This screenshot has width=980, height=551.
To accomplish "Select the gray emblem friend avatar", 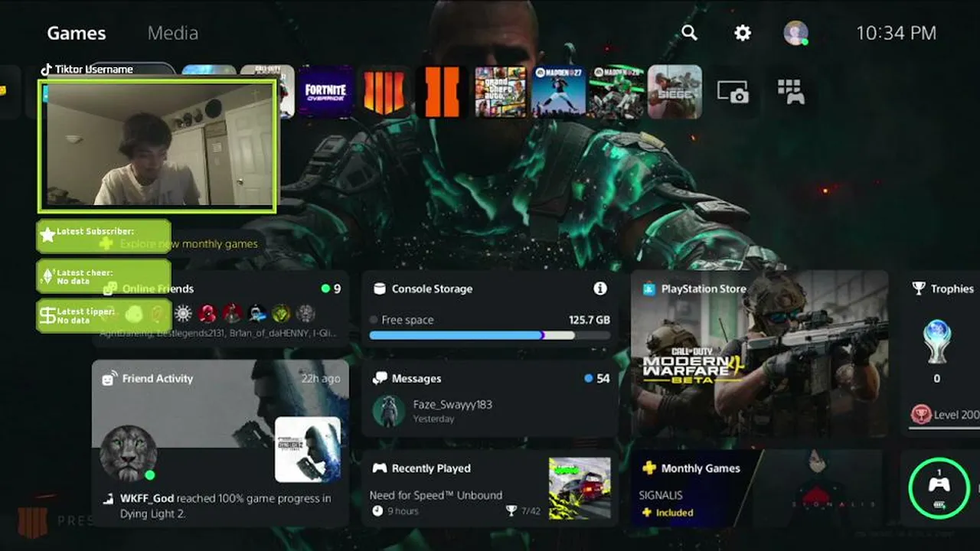I will tap(305, 313).
